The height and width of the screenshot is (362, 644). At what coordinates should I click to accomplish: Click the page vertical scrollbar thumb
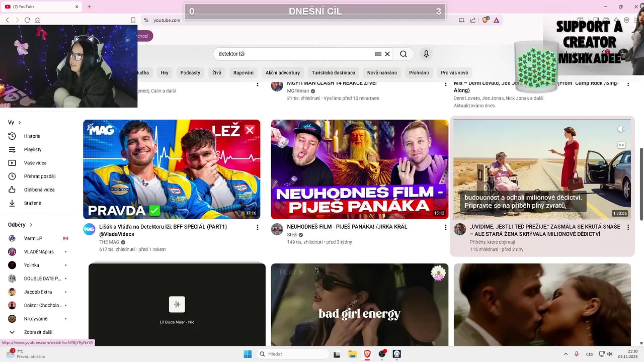pos(641,184)
